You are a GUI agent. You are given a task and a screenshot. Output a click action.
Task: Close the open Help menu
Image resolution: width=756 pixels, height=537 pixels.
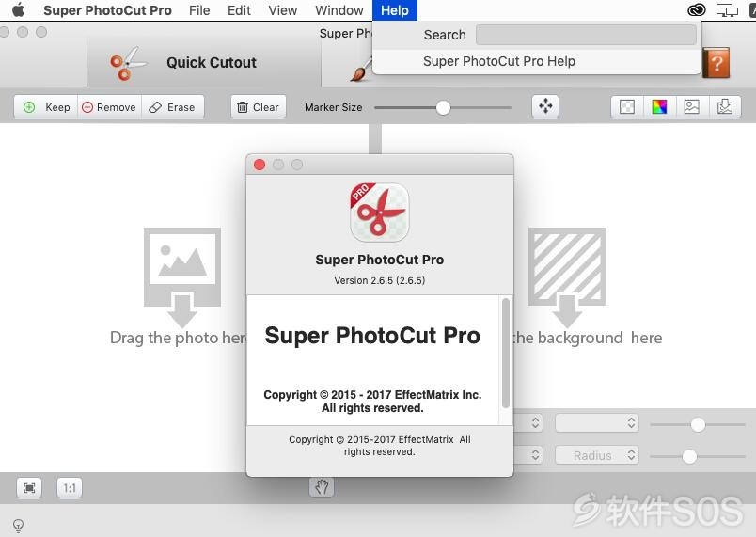pyautogui.click(x=394, y=10)
